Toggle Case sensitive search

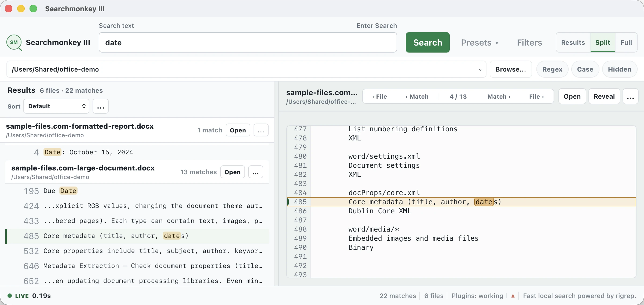pyautogui.click(x=585, y=69)
